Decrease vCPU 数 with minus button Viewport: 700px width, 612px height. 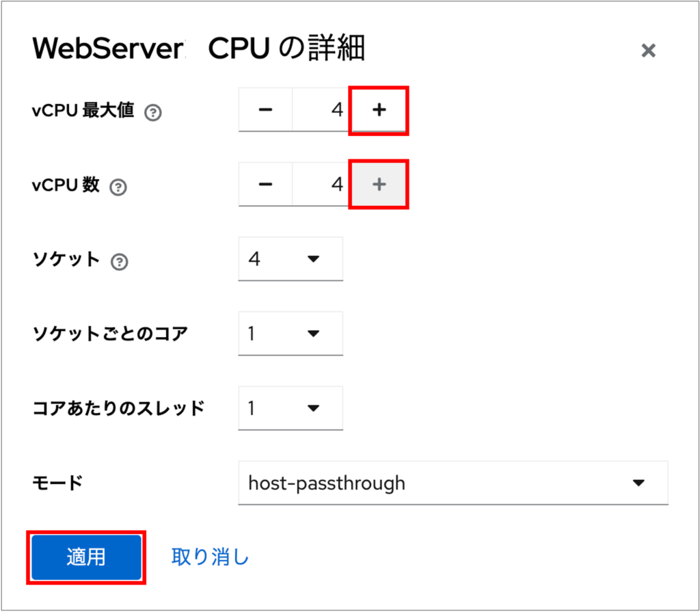(266, 184)
